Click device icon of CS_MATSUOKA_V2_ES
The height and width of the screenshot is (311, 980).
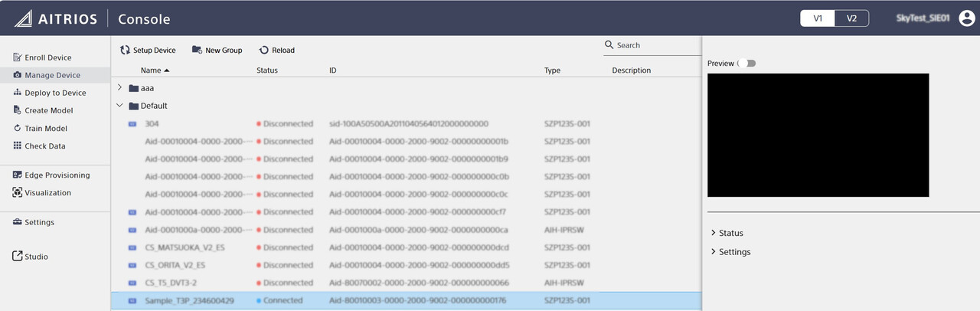(x=132, y=247)
